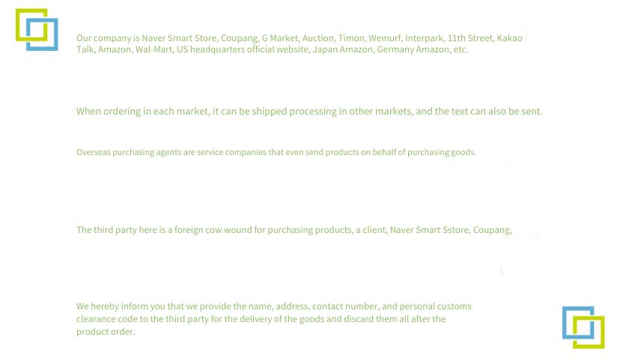
Task: Click the "Overseas purchasing agents" sentence
Action: coord(276,152)
